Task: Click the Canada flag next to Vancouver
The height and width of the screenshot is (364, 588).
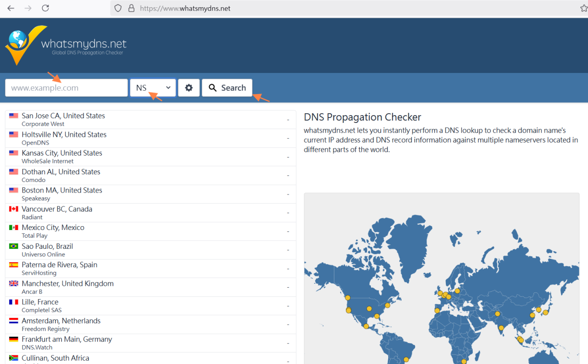Action: click(x=13, y=209)
